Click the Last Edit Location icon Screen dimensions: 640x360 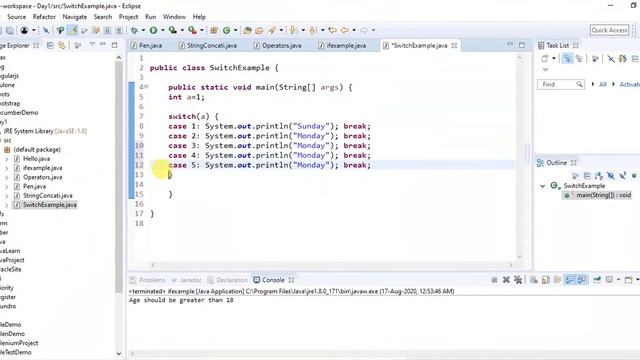(x=333, y=30)
